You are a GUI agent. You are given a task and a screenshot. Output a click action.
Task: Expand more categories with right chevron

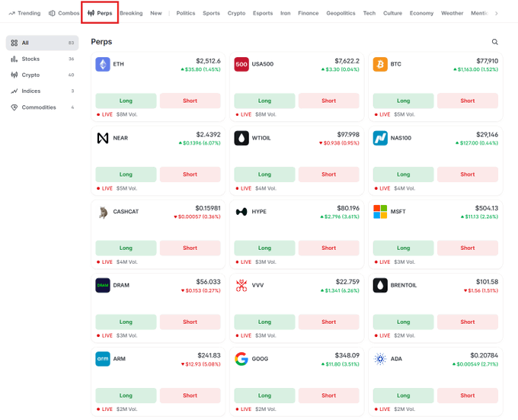coord(497,14)
